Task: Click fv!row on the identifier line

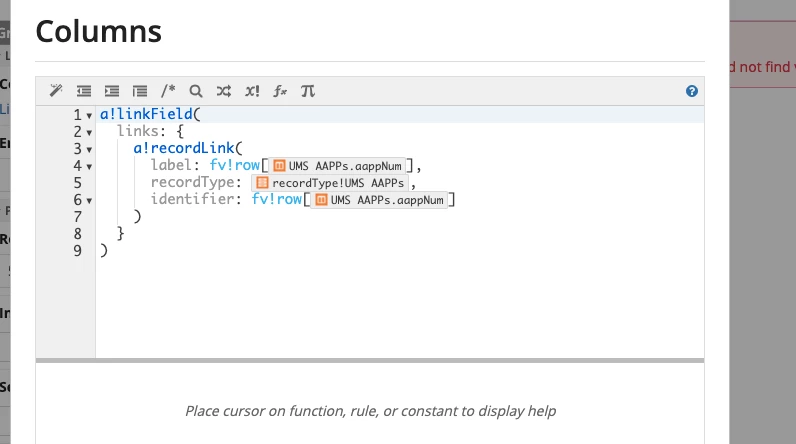Action: coord(277,199)
